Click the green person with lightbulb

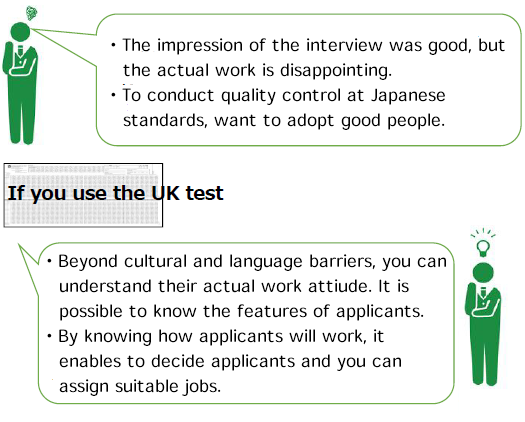tap(483, 324)
